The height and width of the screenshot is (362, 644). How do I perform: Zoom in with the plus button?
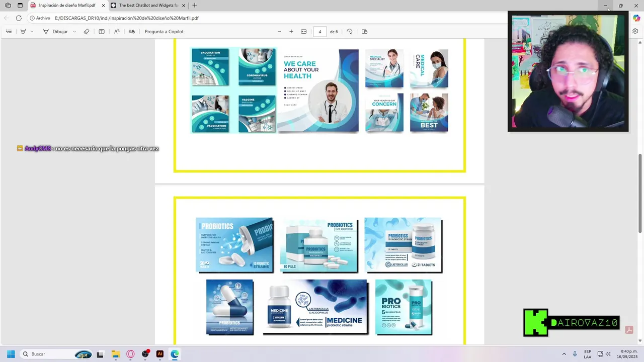[x=291, y=32]
